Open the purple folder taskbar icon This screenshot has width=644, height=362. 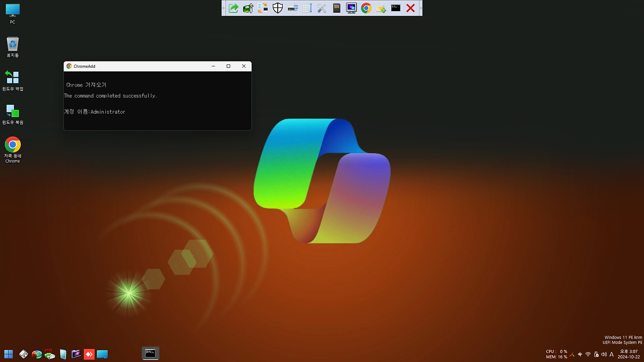click(76, 354)
